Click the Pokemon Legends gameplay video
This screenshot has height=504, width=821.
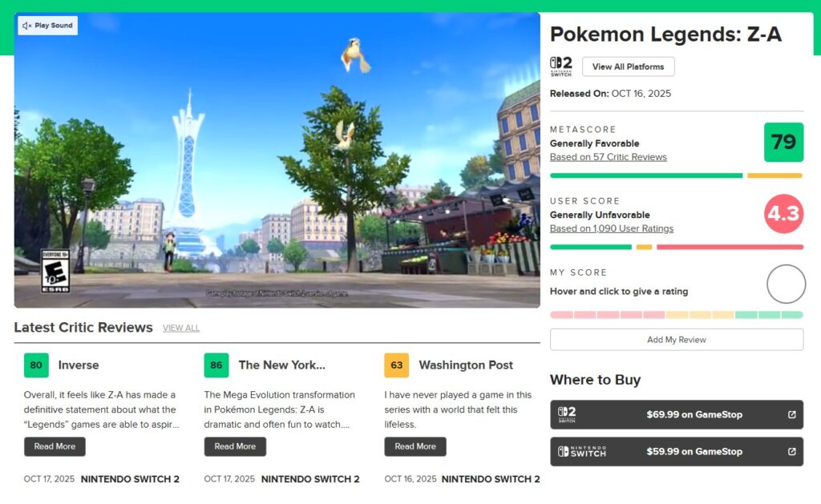[277, 160]
